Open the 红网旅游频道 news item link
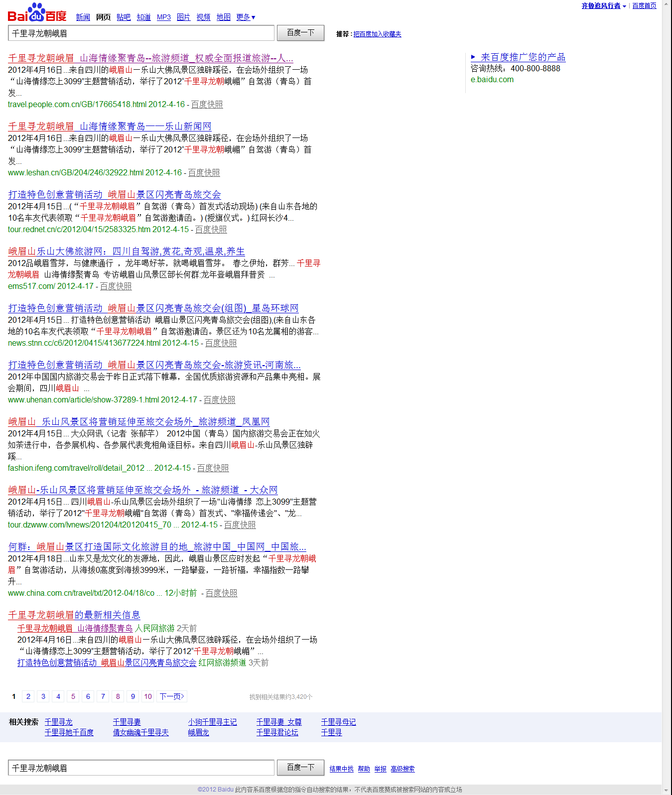The image size is (672, 795). point(107,663)
